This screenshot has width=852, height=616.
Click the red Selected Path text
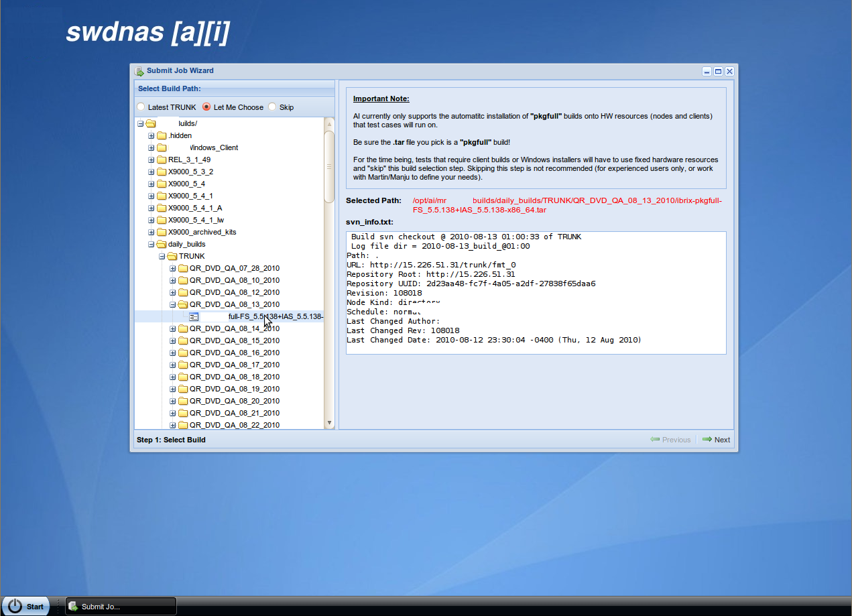point(567,205)
